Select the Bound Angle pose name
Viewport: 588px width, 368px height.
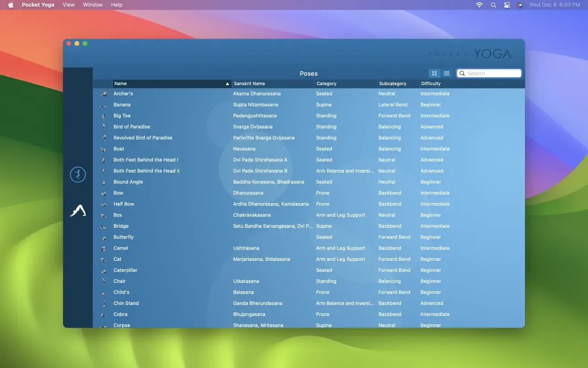pos(128,182)
